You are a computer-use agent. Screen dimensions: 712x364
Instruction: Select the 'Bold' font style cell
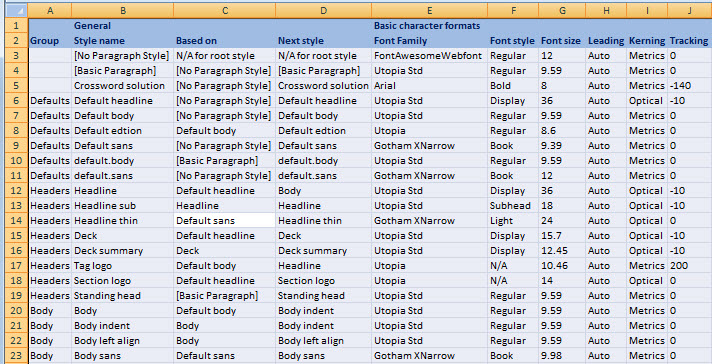coord(513,85)
